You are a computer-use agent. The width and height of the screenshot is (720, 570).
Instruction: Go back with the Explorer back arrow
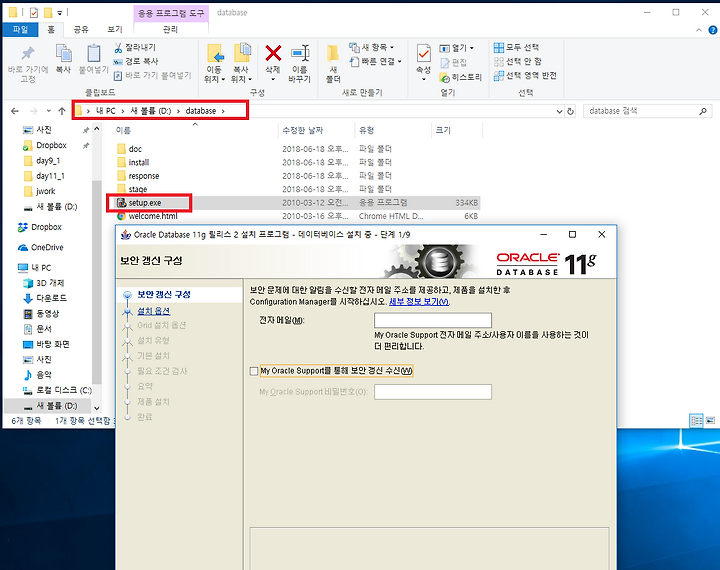coord(15,111)
